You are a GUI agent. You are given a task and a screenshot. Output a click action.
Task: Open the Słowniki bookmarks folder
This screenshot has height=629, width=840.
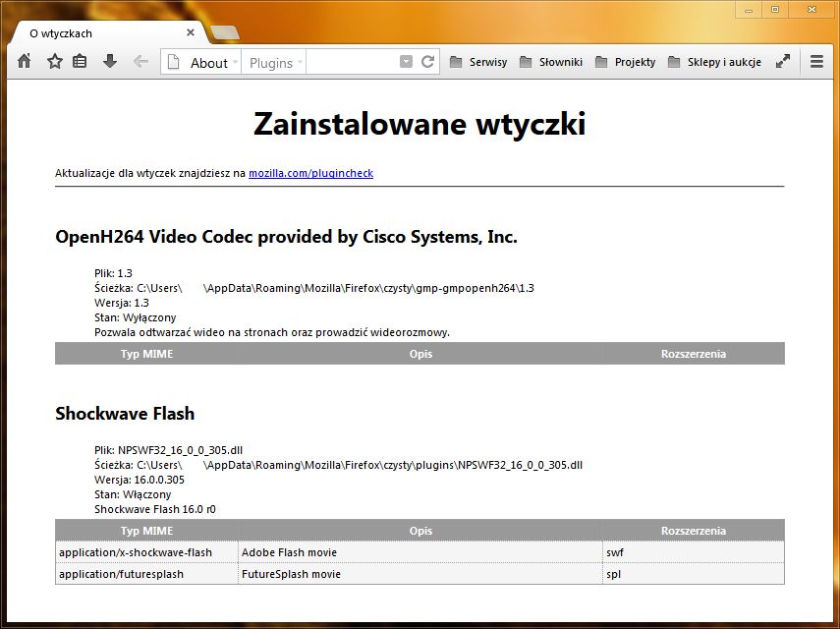pyautogui.click(x=551, y=62)
